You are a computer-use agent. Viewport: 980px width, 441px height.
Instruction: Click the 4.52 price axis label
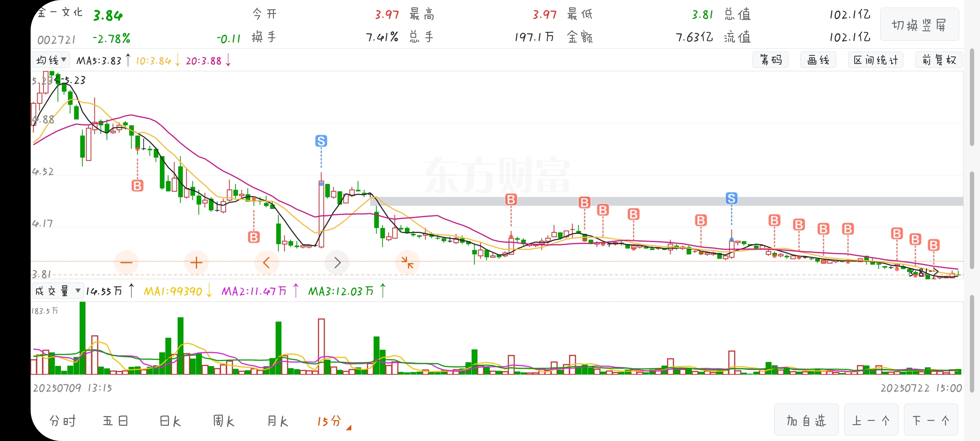point(43,171)
